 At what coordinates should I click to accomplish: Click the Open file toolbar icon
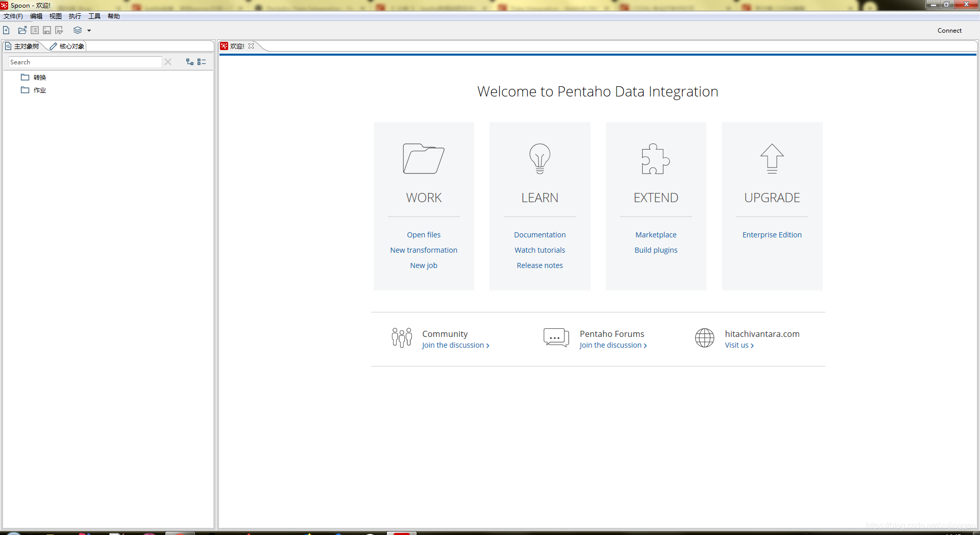tap(22, 30)
